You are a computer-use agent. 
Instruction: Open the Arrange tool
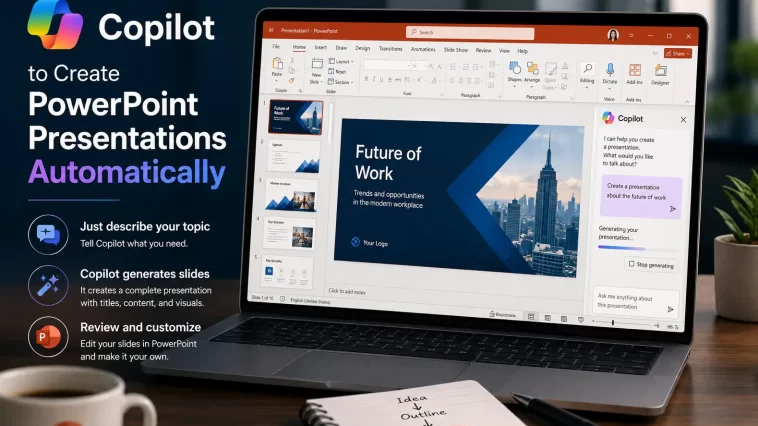532,73
